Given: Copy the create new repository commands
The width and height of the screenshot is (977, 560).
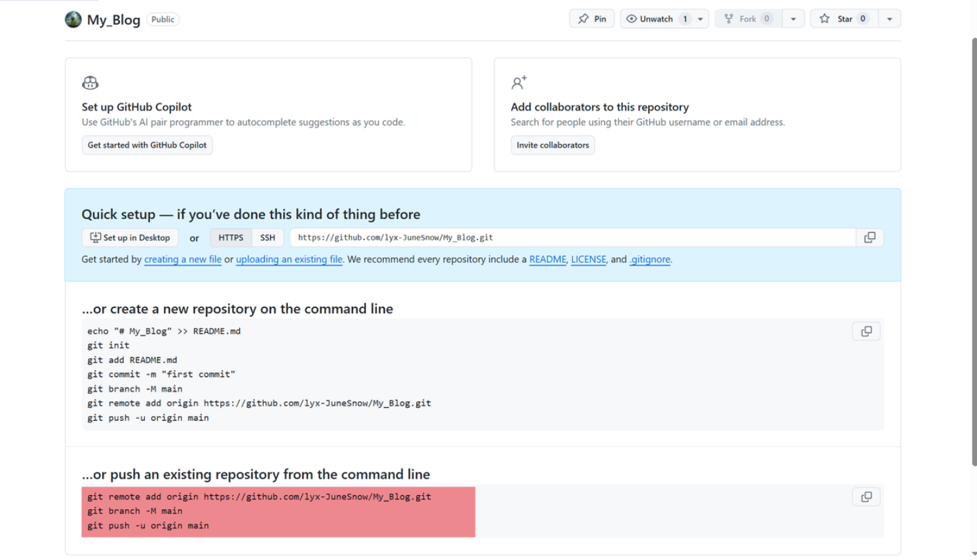Looking at the screenshot, I should click(x=866, y=331).
